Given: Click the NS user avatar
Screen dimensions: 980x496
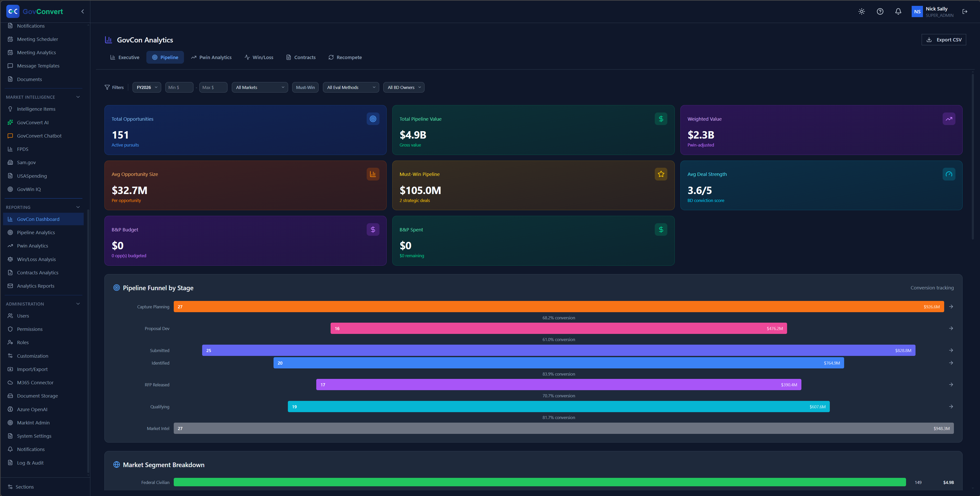Looking at the screenshot, I should (917, 12).
